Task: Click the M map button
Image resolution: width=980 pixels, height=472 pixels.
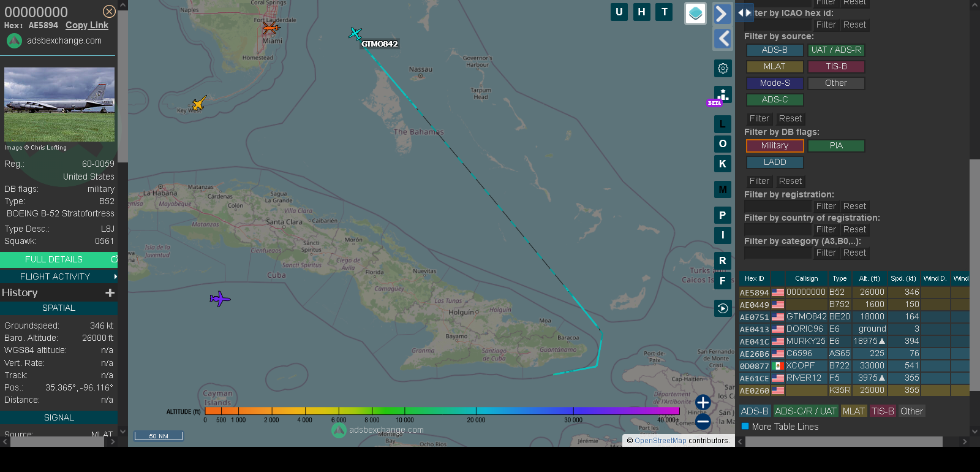Action: (723, 189)
